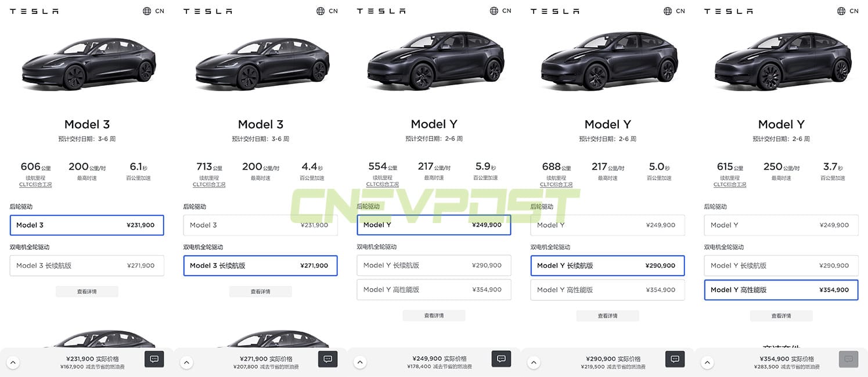Screen dimensions: 868x377
Task: Open chat support in the middle Model Y panel
Action: [x=501, y=359]
